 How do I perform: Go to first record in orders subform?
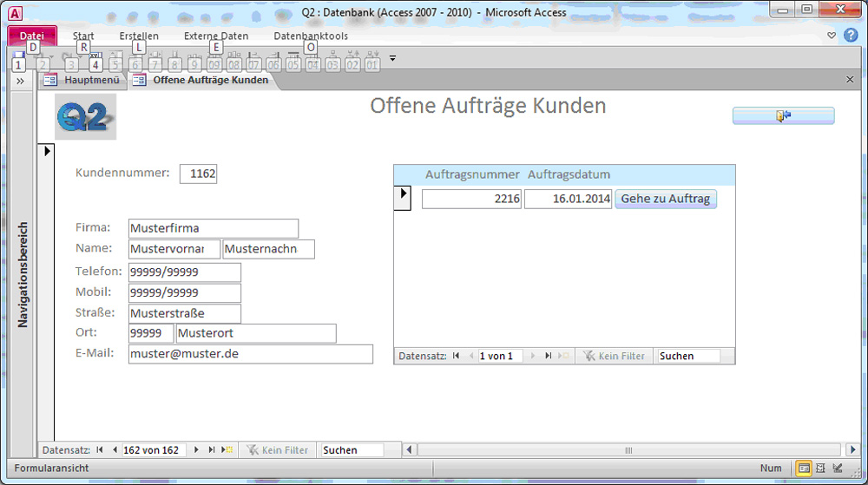457,356
